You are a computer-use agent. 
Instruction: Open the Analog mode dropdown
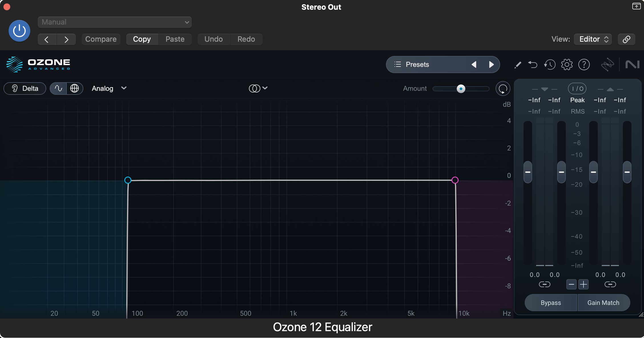tap(109, 88)
